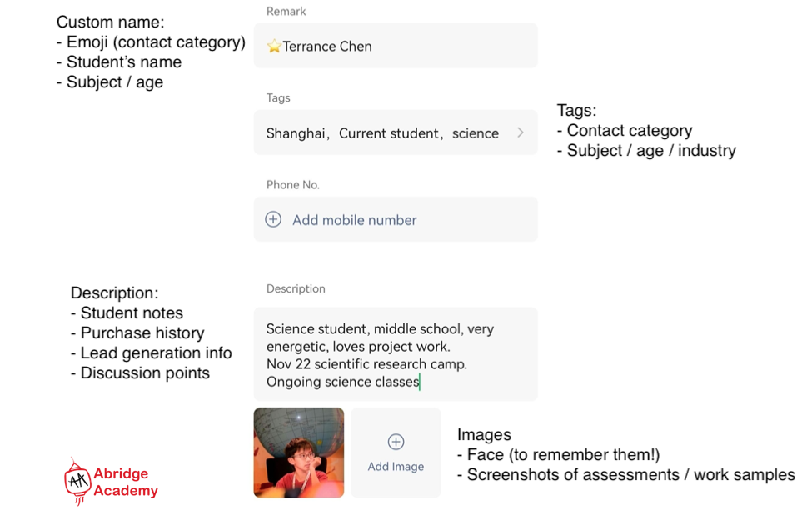Click the Ongoing science classes line in description

click(343, 382)
